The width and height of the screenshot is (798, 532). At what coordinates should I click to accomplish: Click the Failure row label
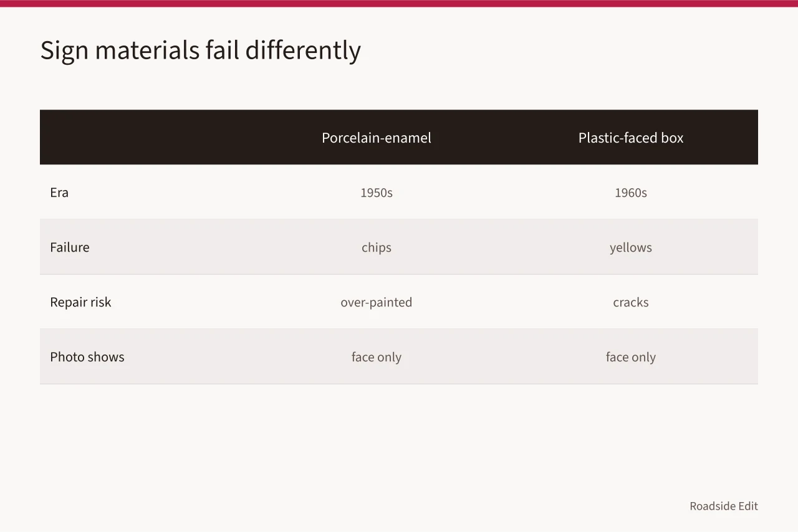pyautogui.click(x=70, y=247)
